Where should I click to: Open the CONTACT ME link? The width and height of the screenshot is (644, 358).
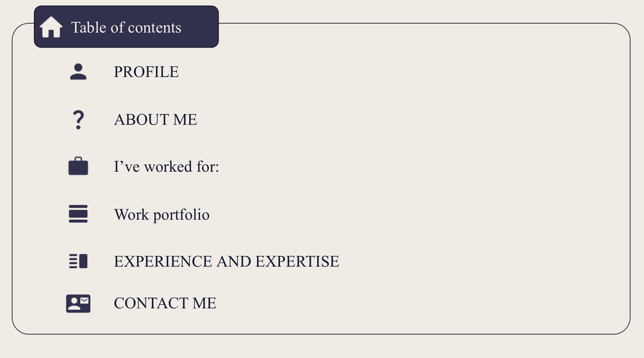165,303
